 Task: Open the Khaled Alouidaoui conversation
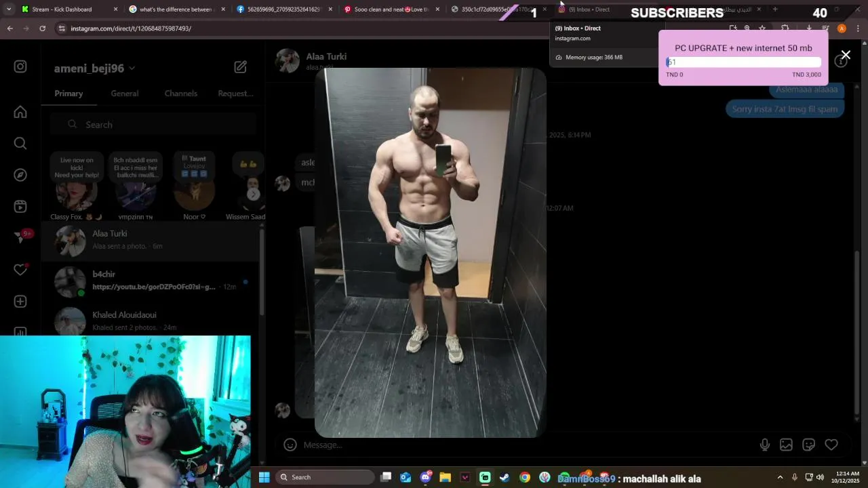click(151, 321)
